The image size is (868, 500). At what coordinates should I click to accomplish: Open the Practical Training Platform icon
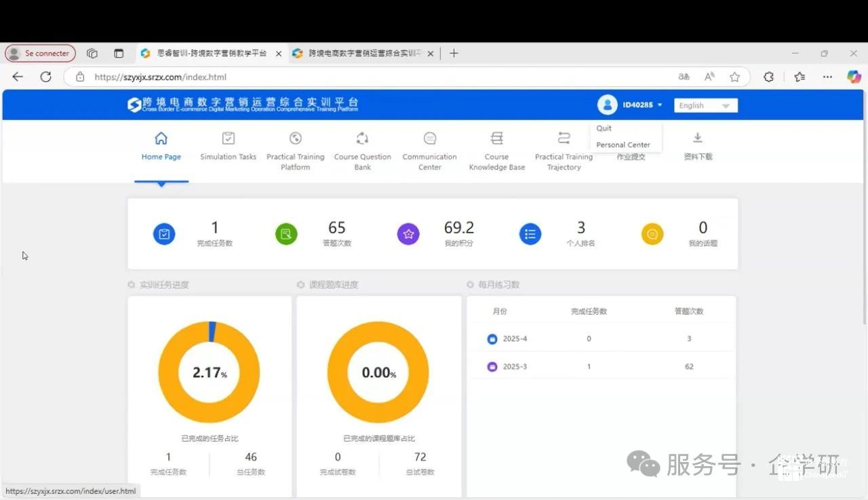295,138
